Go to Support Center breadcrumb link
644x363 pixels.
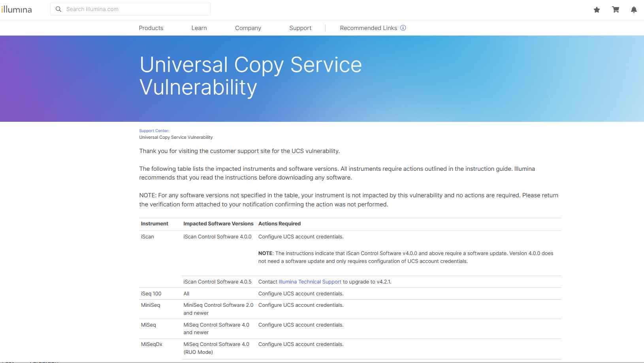pos(154,131)
